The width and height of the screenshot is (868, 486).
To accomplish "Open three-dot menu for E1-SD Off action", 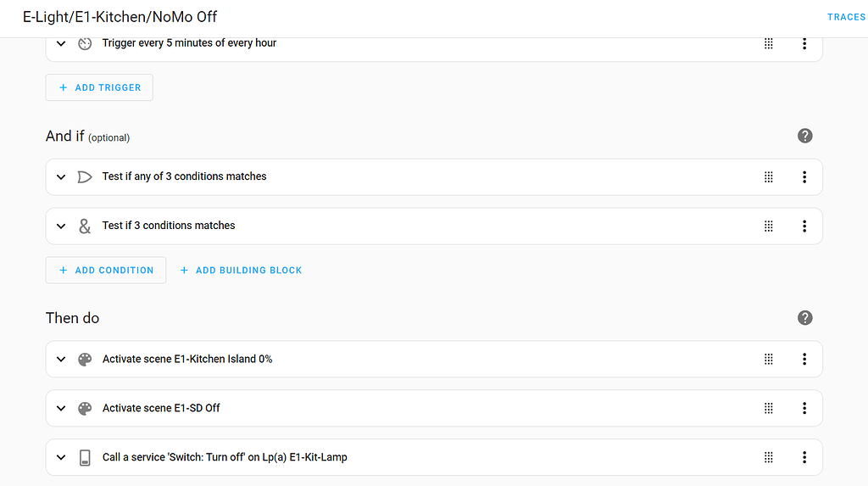I will (x=804, y=409).
